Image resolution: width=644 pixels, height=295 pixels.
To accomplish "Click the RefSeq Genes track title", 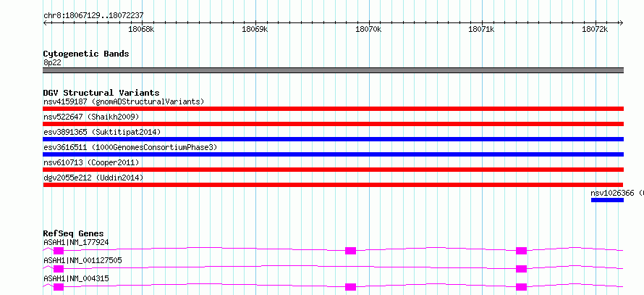I will coord(74,233).
